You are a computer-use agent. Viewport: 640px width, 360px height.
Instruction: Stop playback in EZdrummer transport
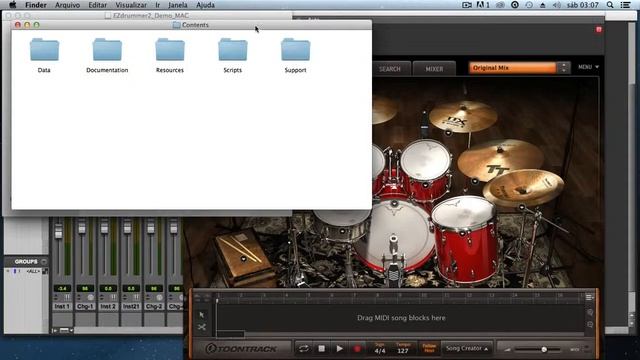pos(322,349)
